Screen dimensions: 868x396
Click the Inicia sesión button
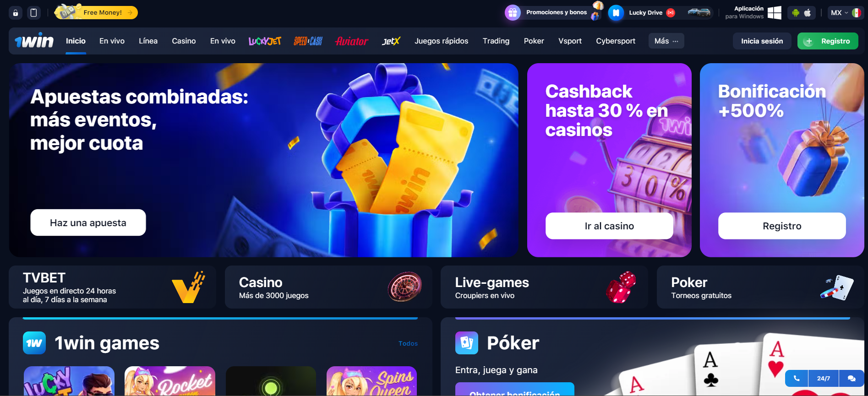762,41
